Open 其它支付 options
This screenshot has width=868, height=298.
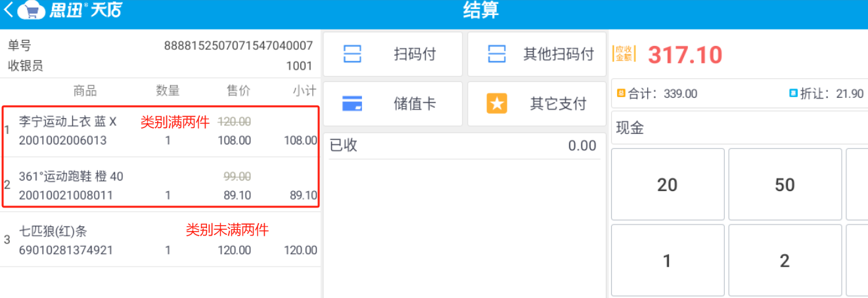tap(537, 104)
